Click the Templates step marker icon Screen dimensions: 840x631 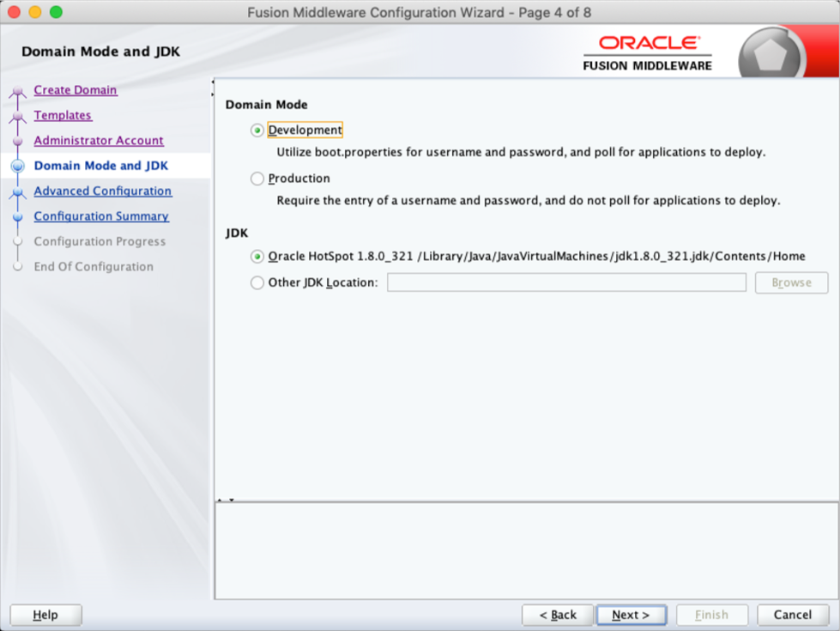[x=18, y=117]
